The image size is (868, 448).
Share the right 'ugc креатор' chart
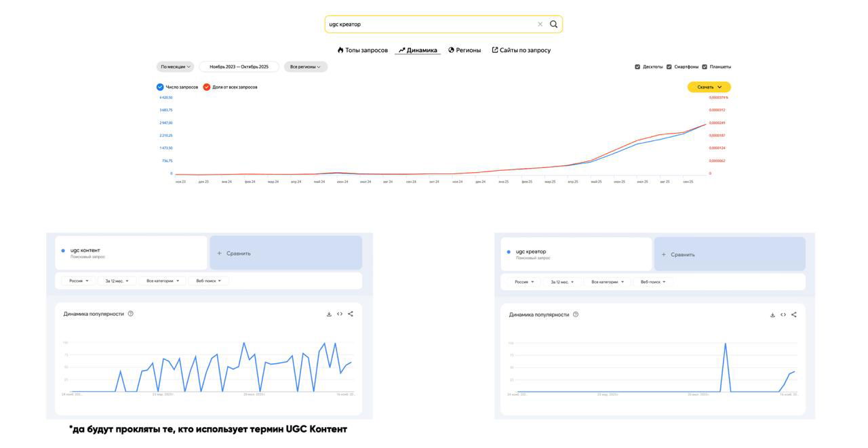click(794, 314)
